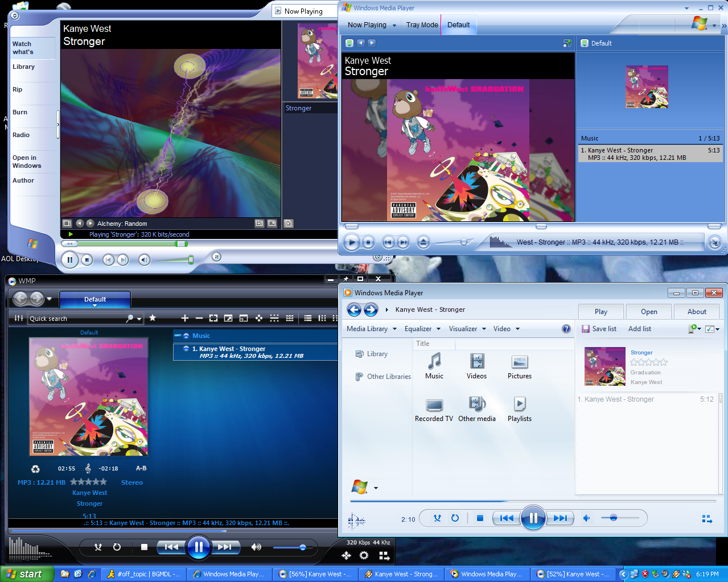The height and width of the screenshot is (582, 728).
Task: Switch to Now Playing view in Windows 7 player
Action: (706, 519)
